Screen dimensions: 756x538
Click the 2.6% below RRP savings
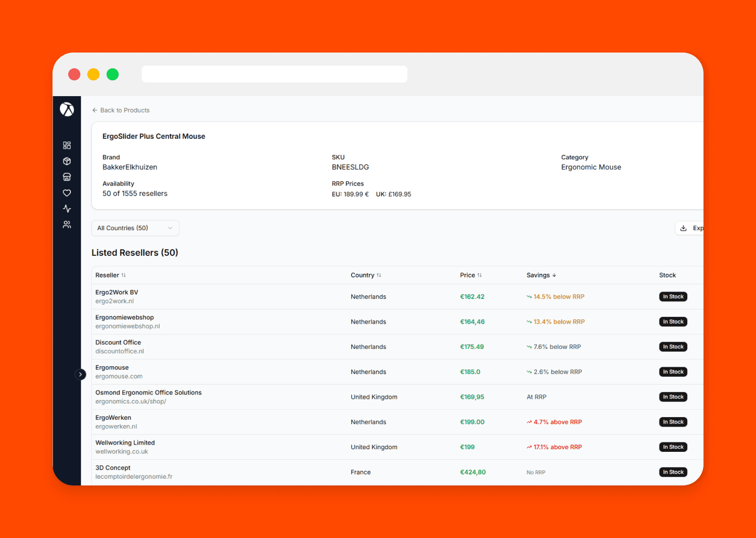pos(554,372)
